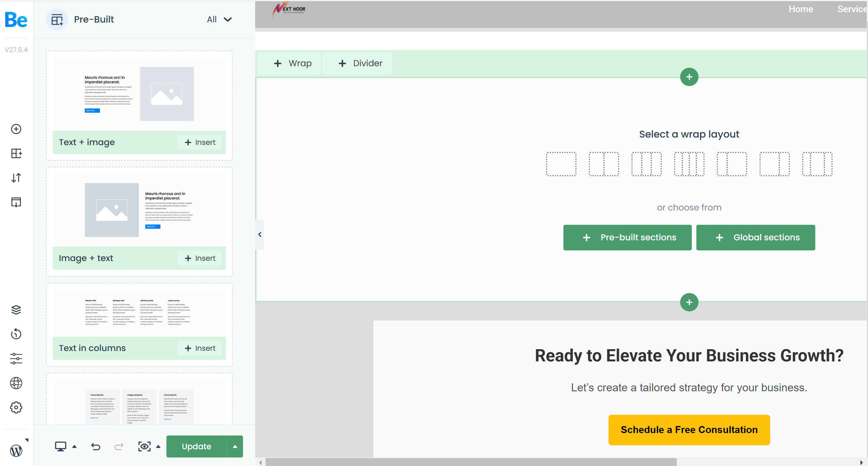Image resolution: width=868 pixels, height=466 pixels.
Task: Toggle the preview eye icon
Action: 145,446
